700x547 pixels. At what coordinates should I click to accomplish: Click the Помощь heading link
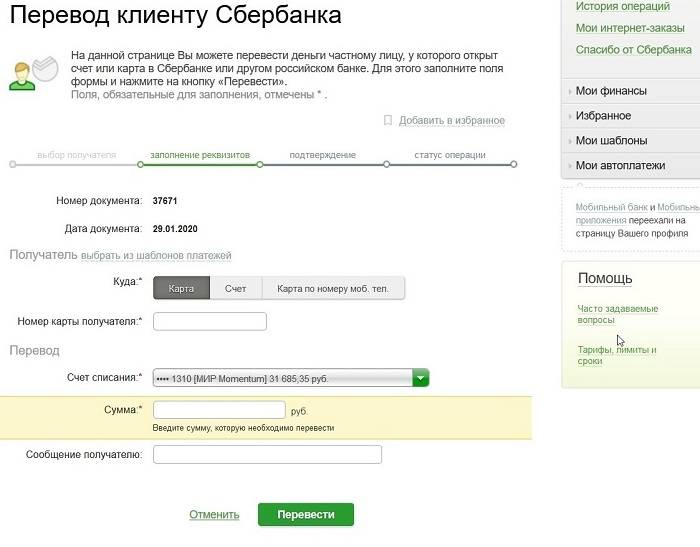point(605,278)
